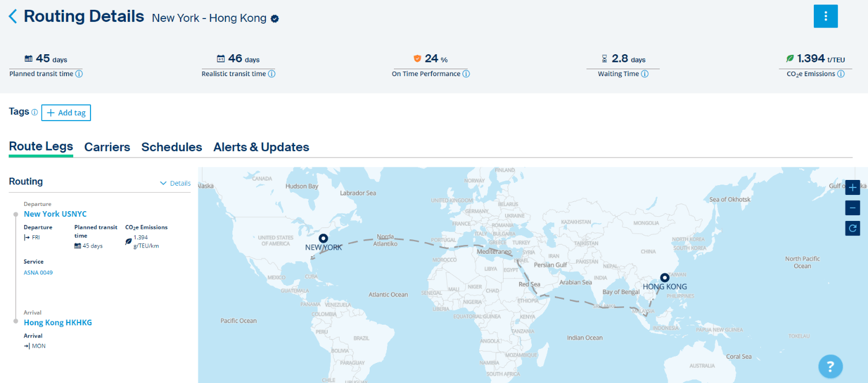Click the info icon next to Tags
This screenshot has width=868, height=383.
tap(35, 112)
